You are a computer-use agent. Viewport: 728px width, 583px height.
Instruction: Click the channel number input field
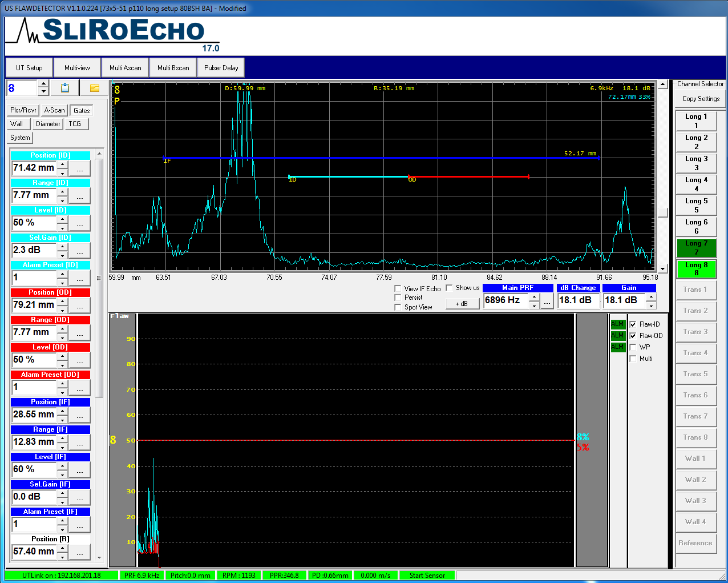(22, 88)
